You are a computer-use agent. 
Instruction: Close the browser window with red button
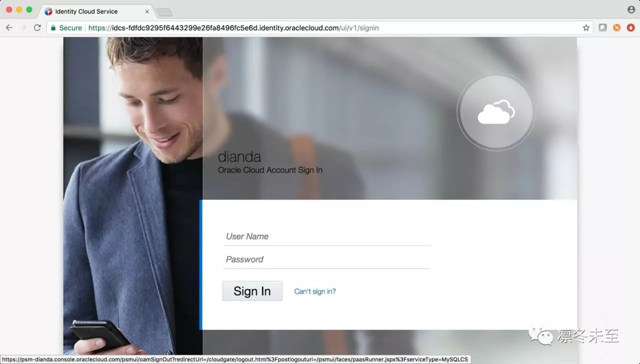coord(9,10)
